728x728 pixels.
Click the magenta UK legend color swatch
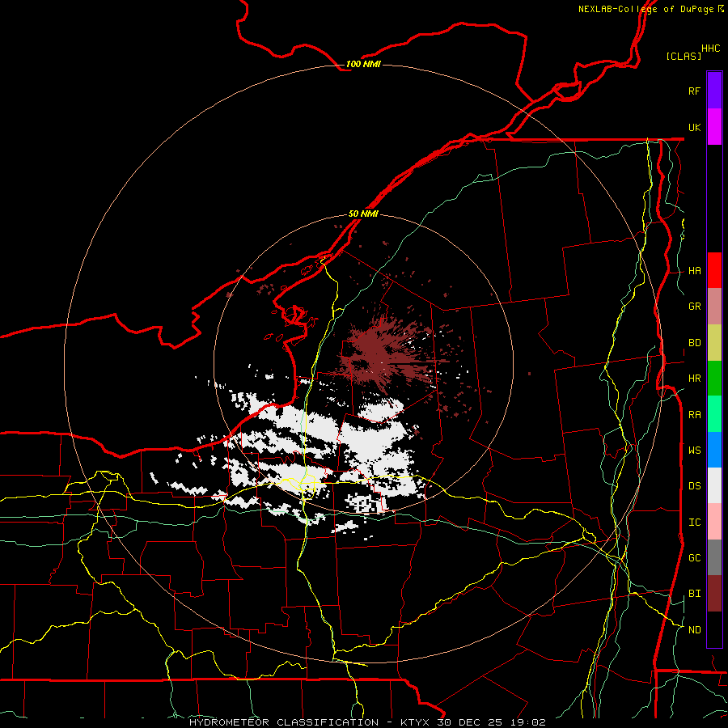(714, 127)
